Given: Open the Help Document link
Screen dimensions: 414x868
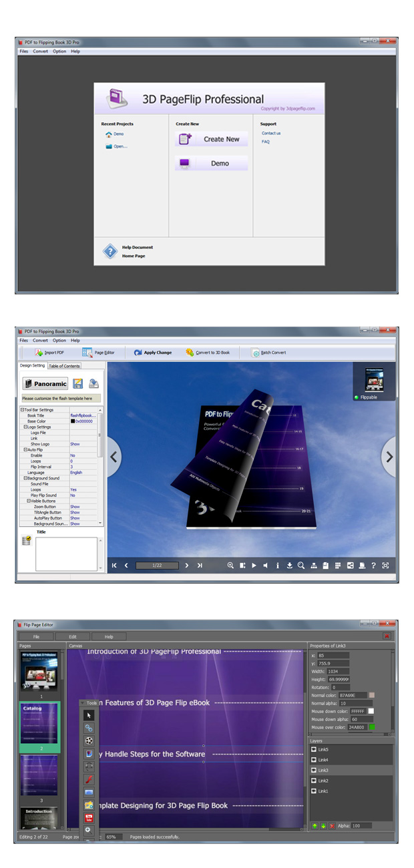Looking at the screenshot, I should tap(138, 247).
